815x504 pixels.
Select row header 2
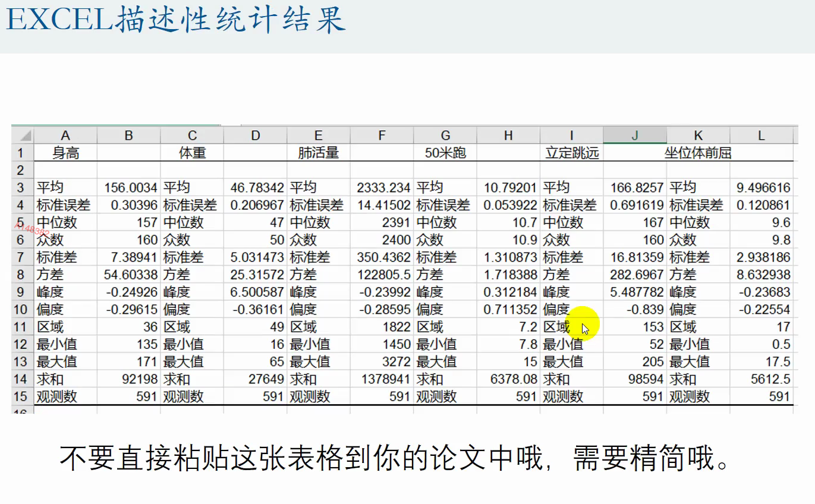click(23, 171)
